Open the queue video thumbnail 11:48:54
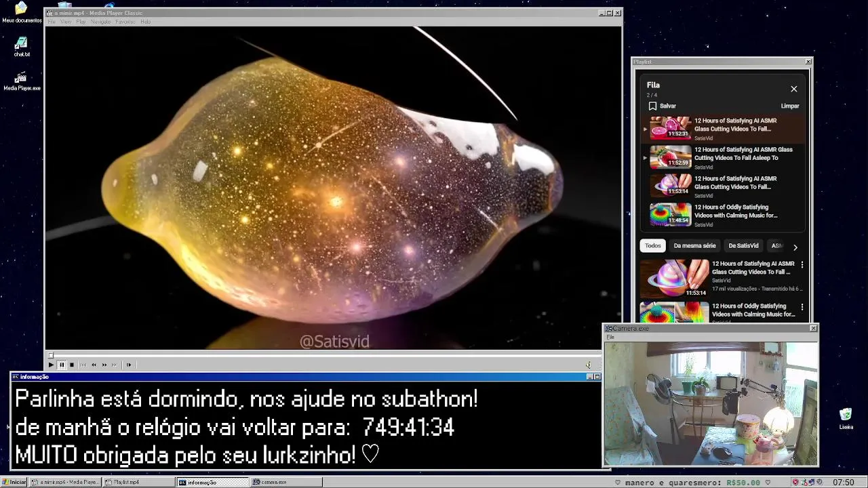 pos(671,214)
